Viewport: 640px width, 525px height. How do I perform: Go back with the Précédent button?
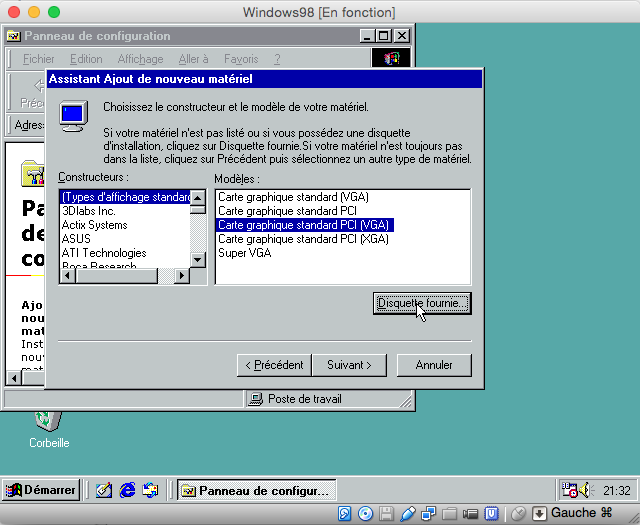coord(274,365)
